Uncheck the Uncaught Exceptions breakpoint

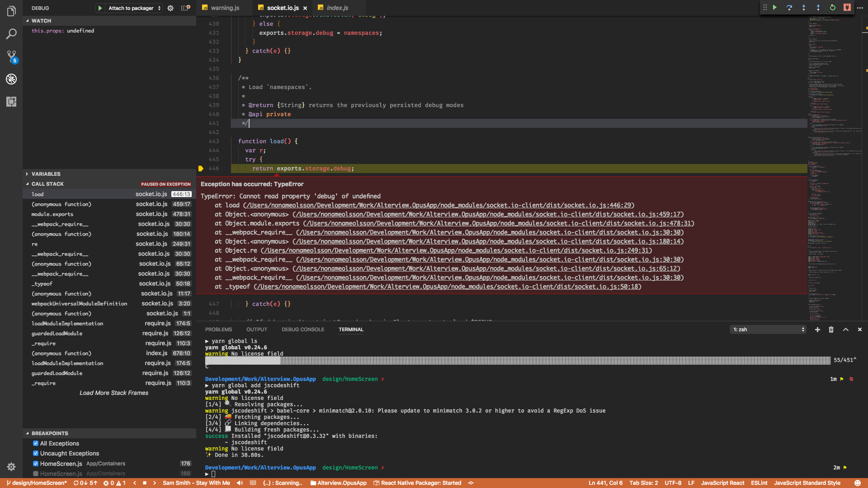point(36,453)
